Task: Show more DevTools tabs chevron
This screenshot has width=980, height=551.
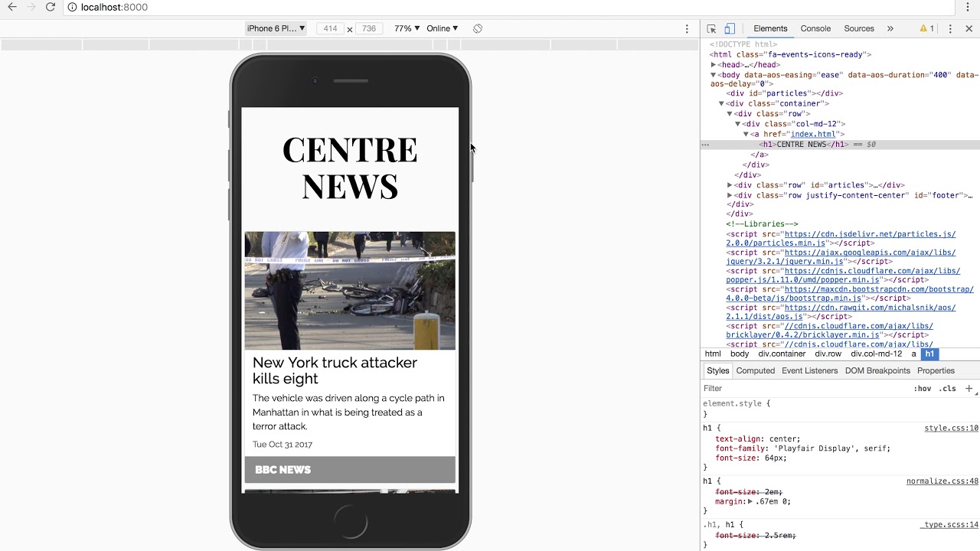Action: [x=890, y=28]
